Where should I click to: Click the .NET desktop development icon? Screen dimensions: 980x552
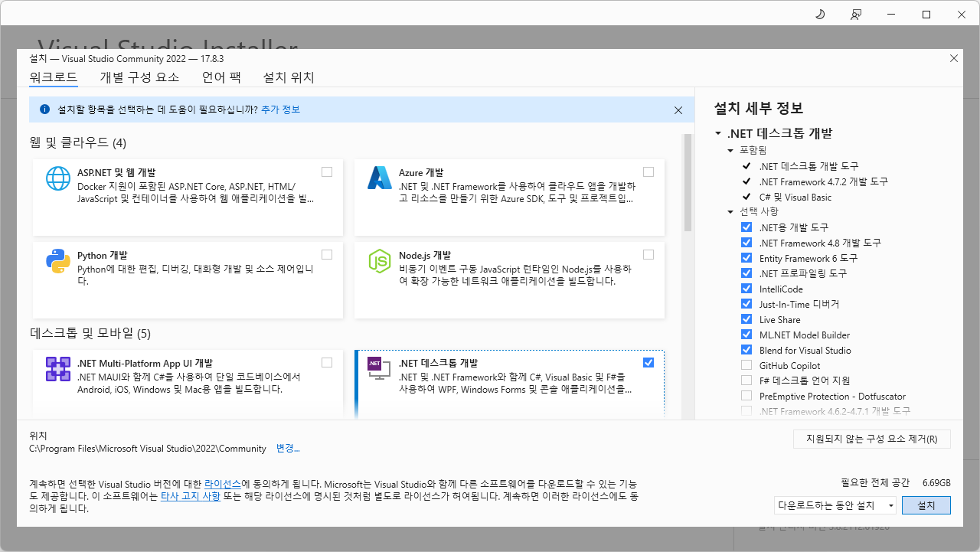[380, 369]
